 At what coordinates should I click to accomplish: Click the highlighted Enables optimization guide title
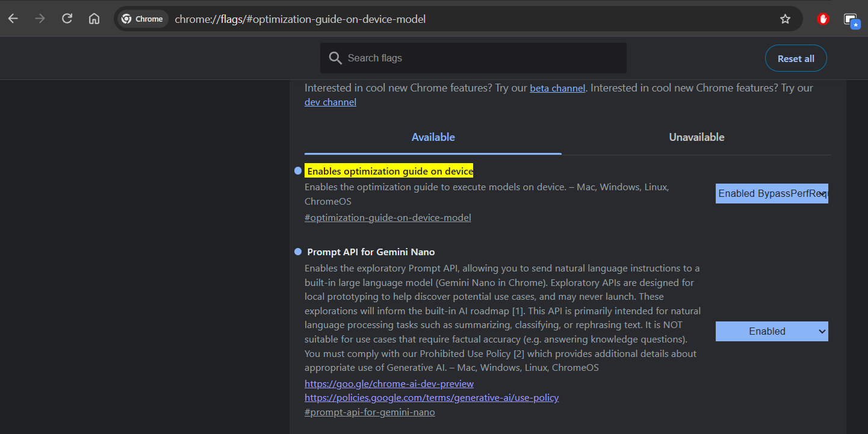coord(389,171)
